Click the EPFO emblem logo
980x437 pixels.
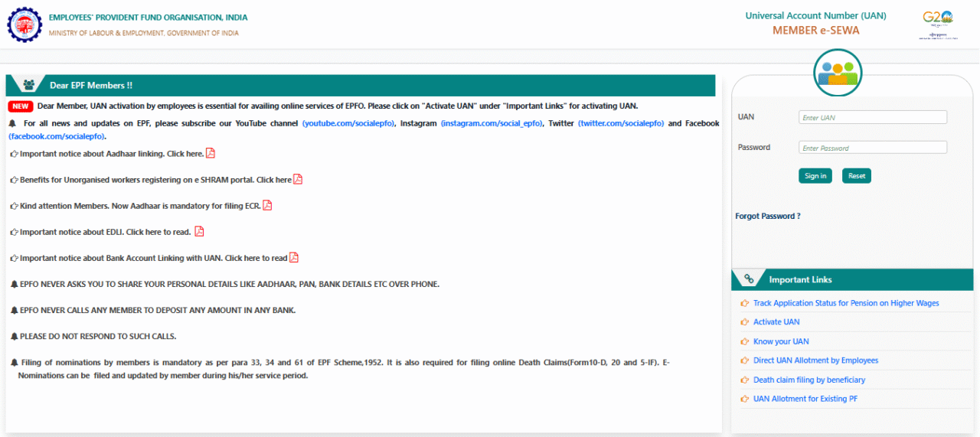pos(25,24)
